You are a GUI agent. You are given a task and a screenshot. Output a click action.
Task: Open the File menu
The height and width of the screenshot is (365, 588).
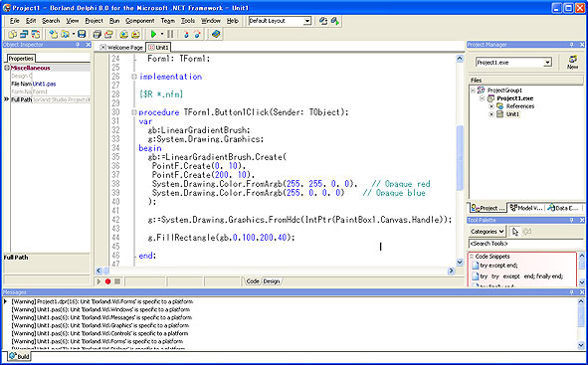14,21
